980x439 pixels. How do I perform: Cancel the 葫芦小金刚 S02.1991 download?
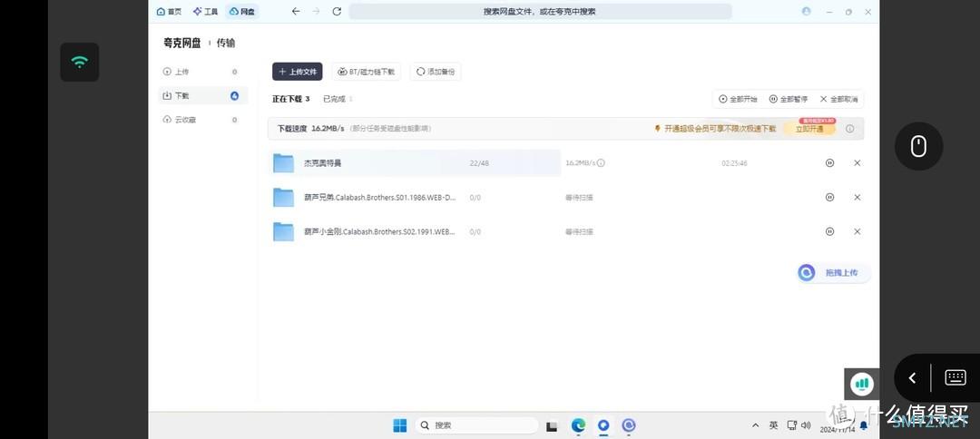(857, 231)
